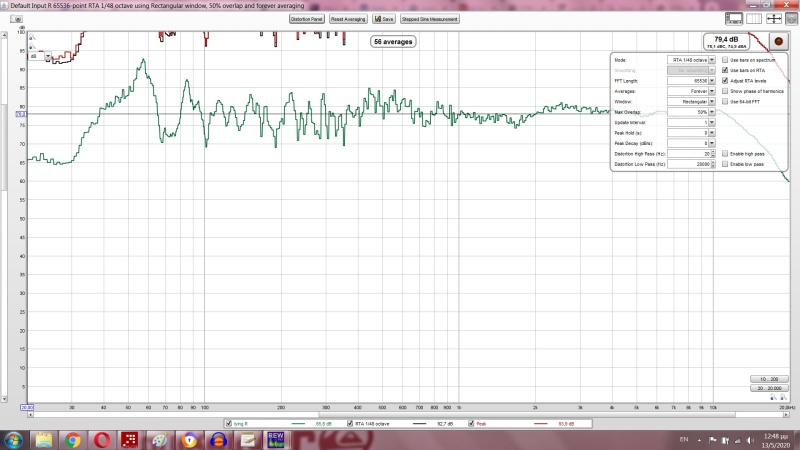Open the Opera browser taskbar icon
This screenshot has width=800, height=450.
(101, 440)
